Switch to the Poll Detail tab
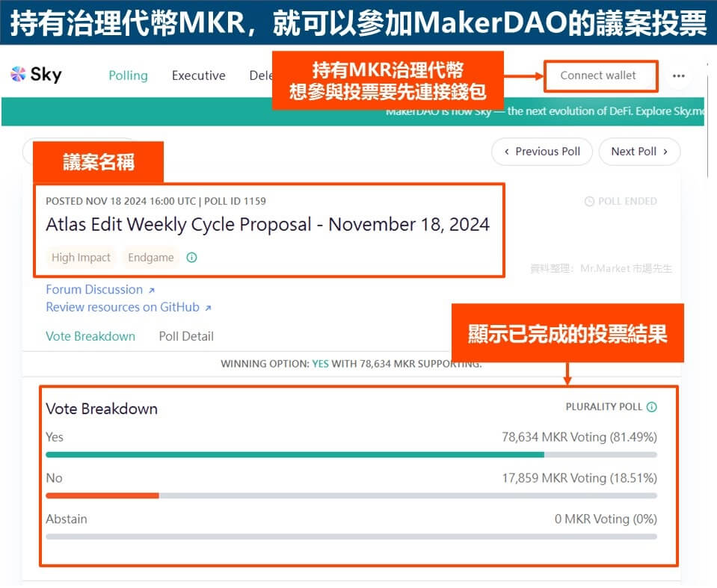 point(186,336)
